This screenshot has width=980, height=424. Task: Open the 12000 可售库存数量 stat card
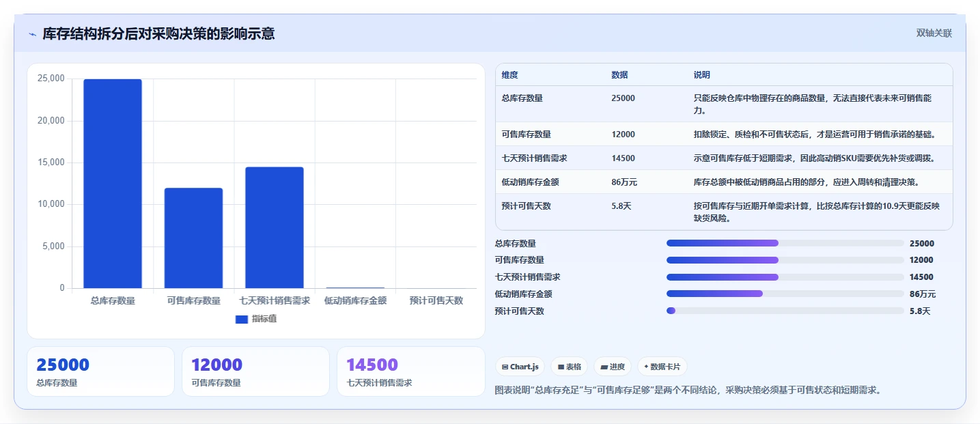tap(256, 371)
